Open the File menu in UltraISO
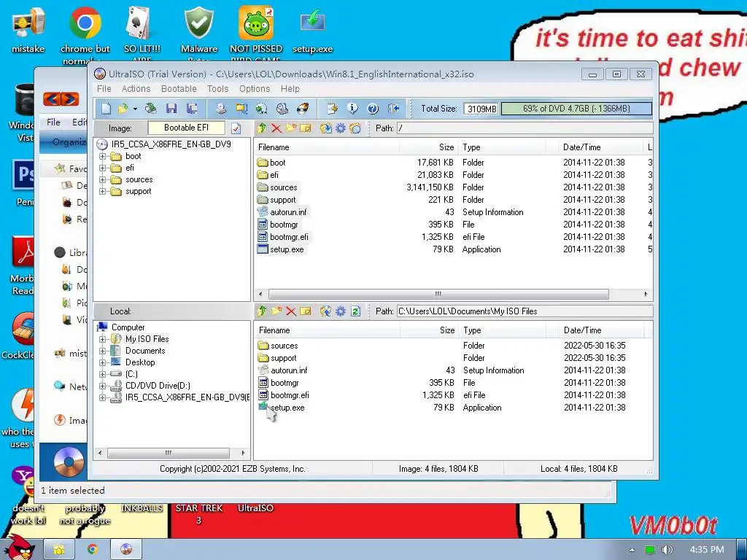The image size is (747, 560). (104, 88)
